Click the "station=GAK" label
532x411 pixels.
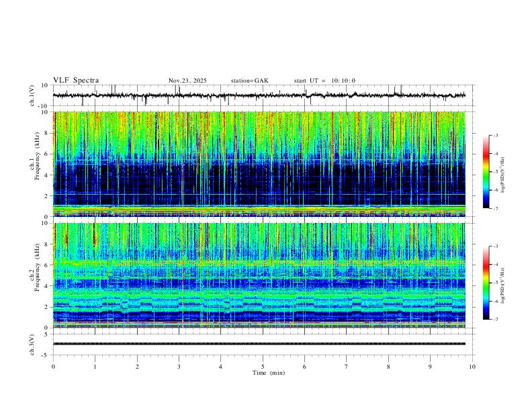tap(249, 81)
